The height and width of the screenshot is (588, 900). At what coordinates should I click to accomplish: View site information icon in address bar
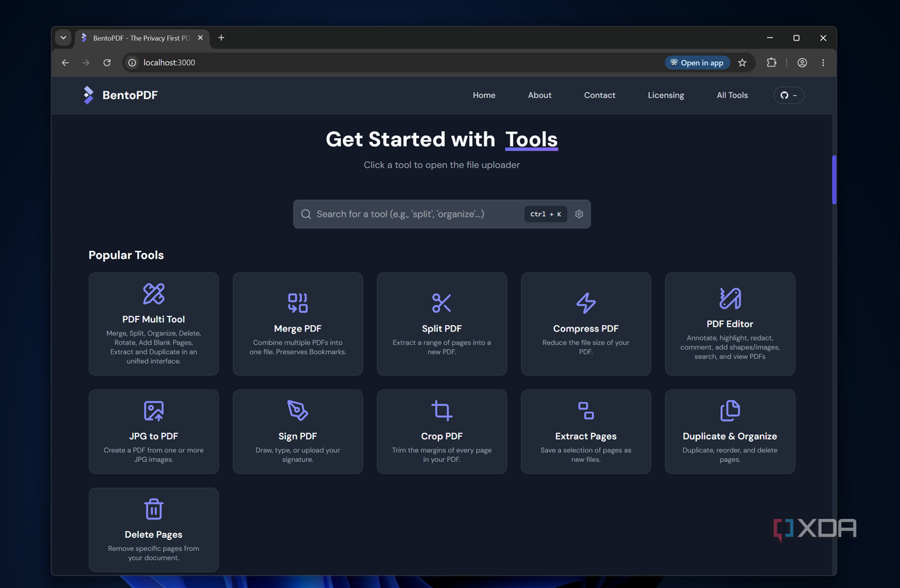[x=132, y=63]
